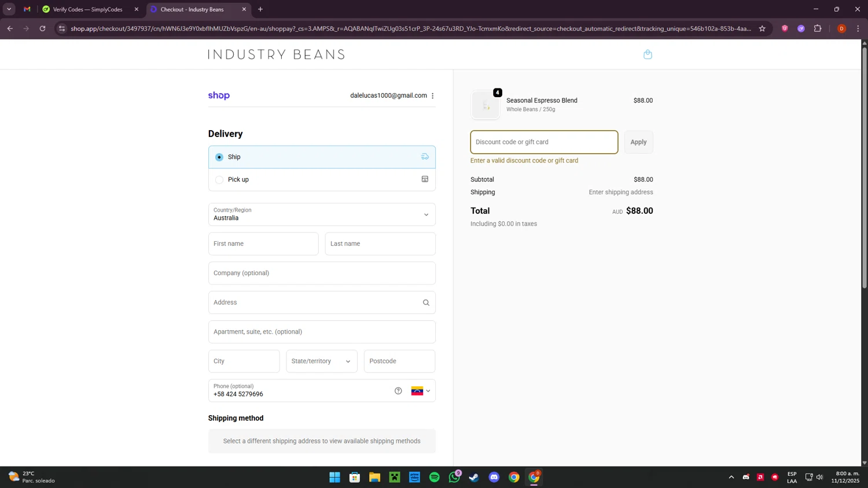Close the Verify Codes tab

tap(137, 9)
